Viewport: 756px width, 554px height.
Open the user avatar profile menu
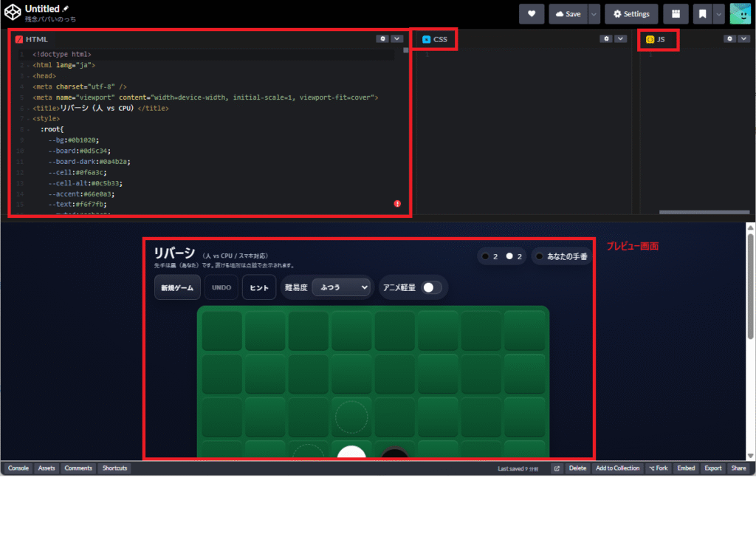[740, 14]
